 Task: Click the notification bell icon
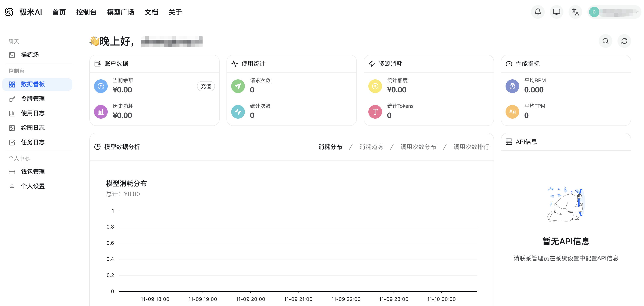[x=538, y=12]
